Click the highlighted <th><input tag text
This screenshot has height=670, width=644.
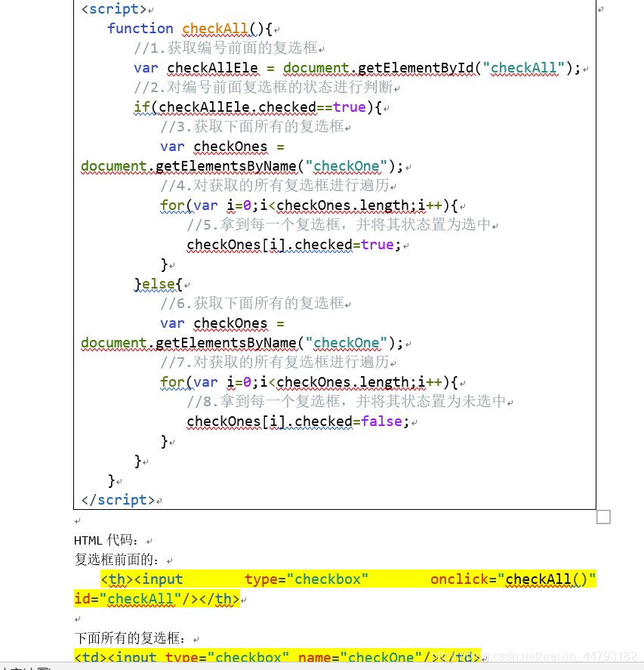coord(142,579)
